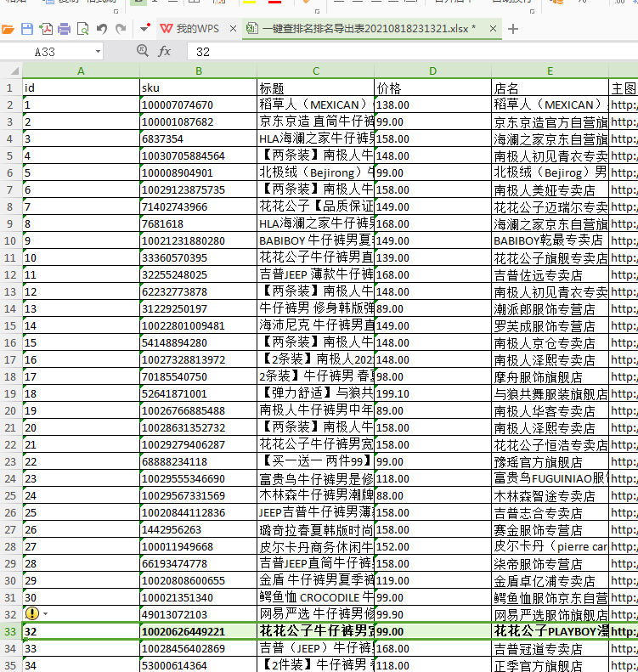Redo the last undone action

click(x=121, y=29)
